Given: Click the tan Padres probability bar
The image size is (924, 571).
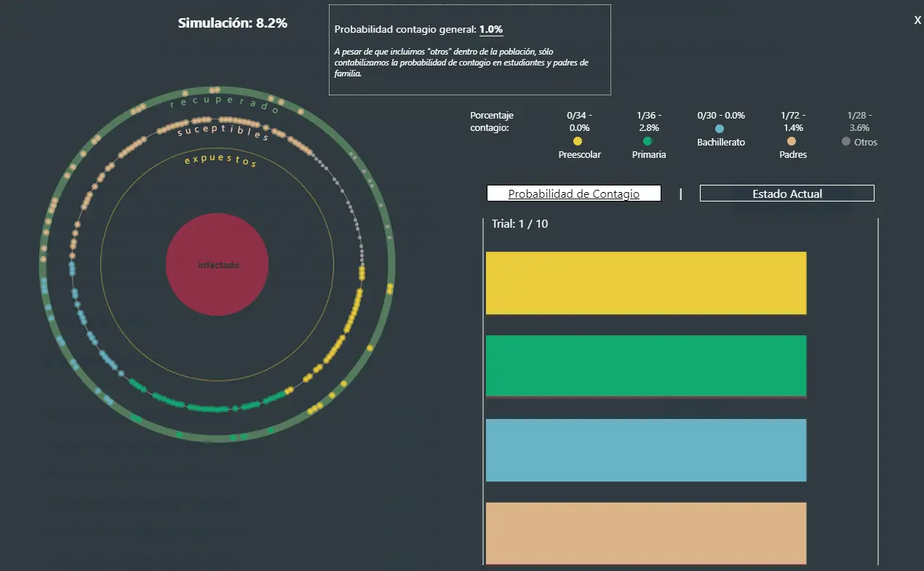Looking at the screenshot, I should tap(646, 532).
